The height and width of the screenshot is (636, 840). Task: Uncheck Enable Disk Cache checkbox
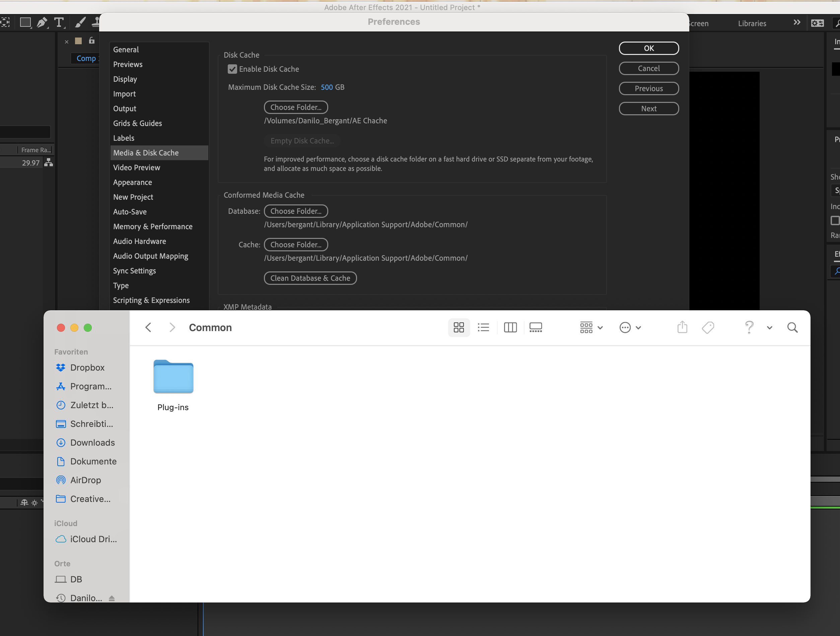click(x=232, y=69)
